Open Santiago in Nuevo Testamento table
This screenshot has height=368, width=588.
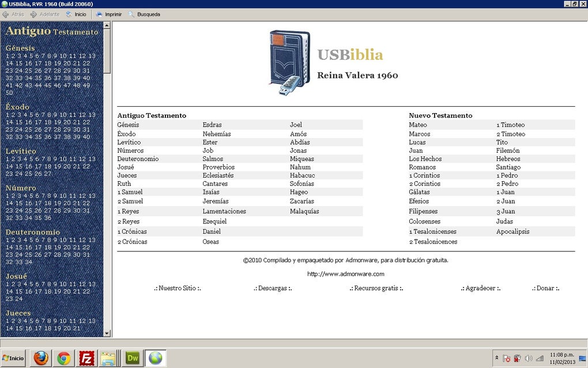tap(508, 167)
